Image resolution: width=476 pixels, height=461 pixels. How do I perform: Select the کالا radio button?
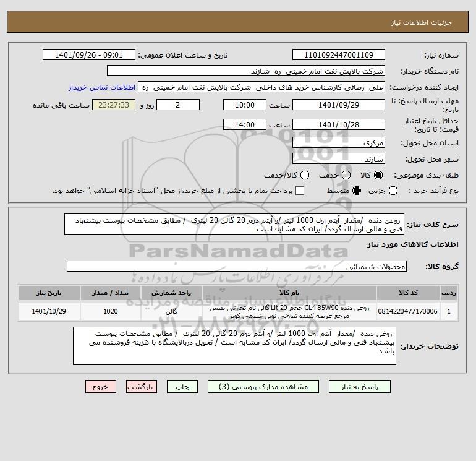[x=378, y=175]
